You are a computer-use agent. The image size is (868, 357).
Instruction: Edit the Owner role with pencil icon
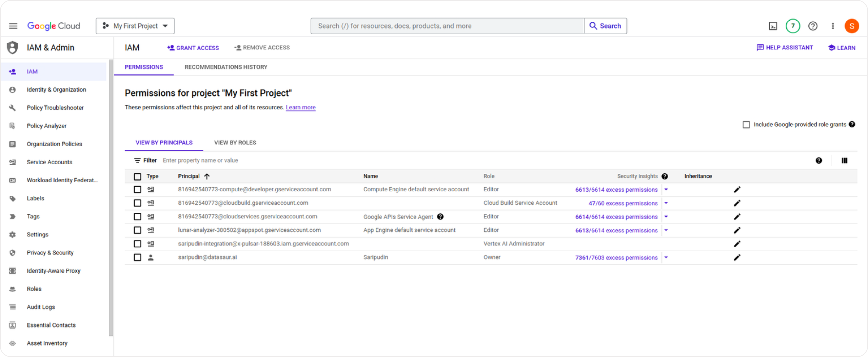click(737, 257)
